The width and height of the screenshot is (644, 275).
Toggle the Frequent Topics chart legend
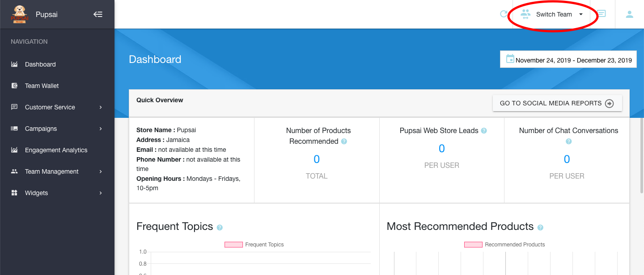tap(254, 245)
